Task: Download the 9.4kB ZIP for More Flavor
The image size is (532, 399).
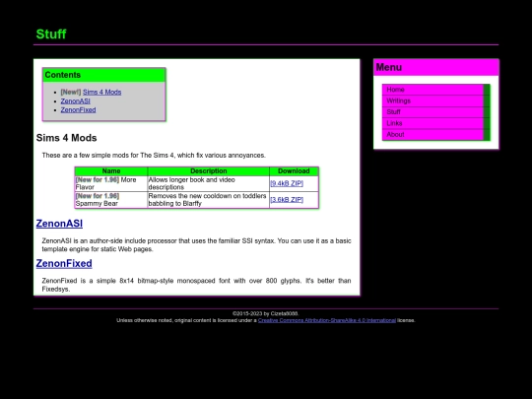Action: pos(287,183)
